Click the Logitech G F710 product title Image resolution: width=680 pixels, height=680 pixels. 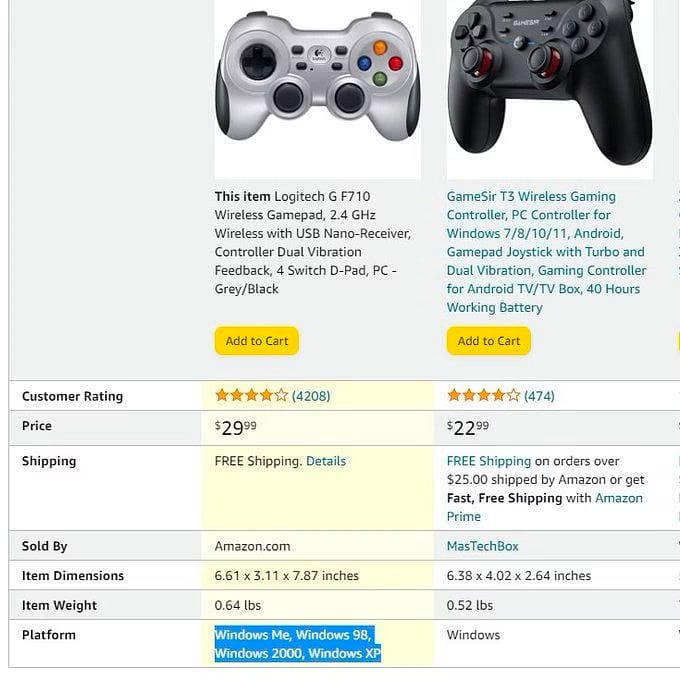[x=312, y=242]
